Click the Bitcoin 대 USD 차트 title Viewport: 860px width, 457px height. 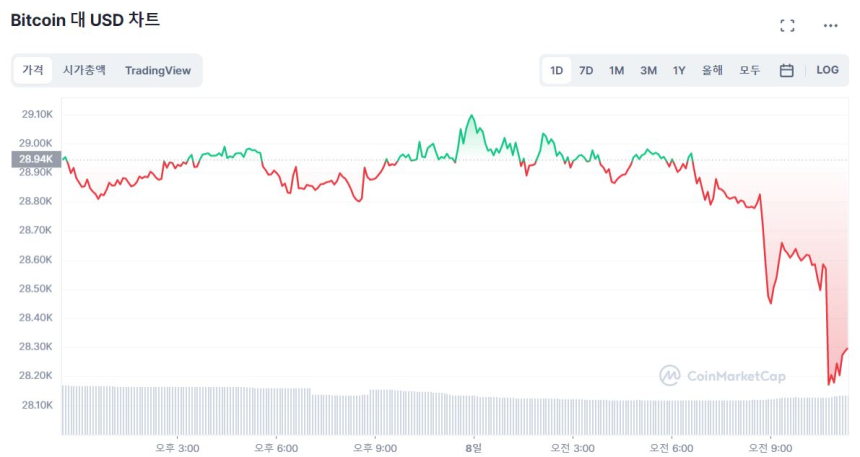85,20
